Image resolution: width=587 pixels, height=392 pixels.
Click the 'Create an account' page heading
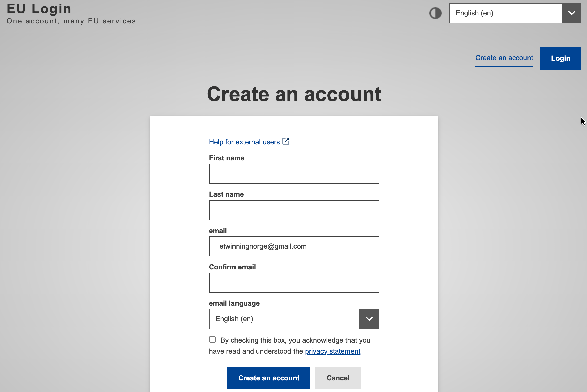coord(294,94)
